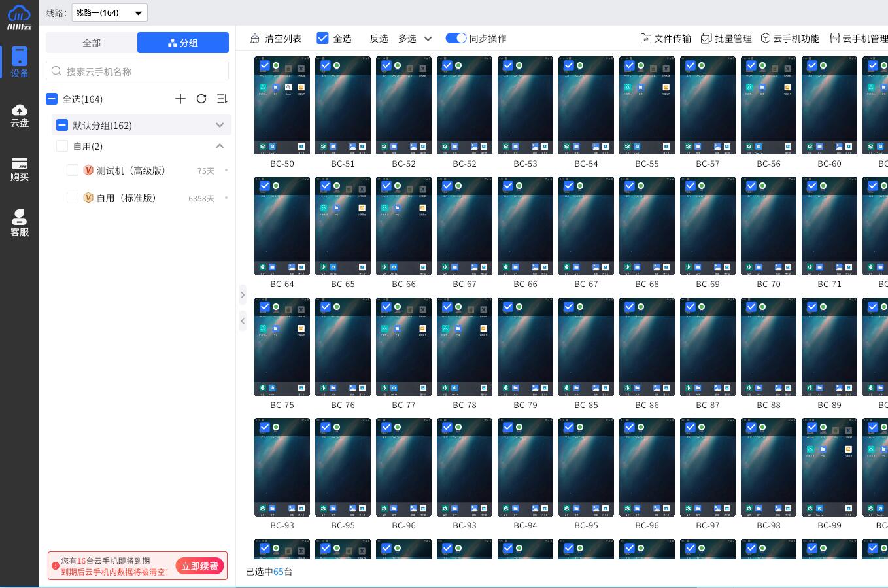Collapse the 自用(2) group
888x588 pixels.
[x=220, y=146]
